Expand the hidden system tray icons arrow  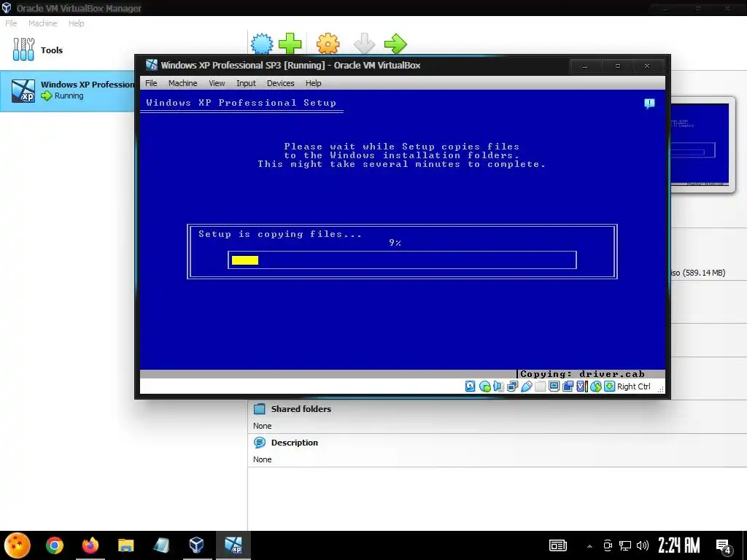(589, 545)
